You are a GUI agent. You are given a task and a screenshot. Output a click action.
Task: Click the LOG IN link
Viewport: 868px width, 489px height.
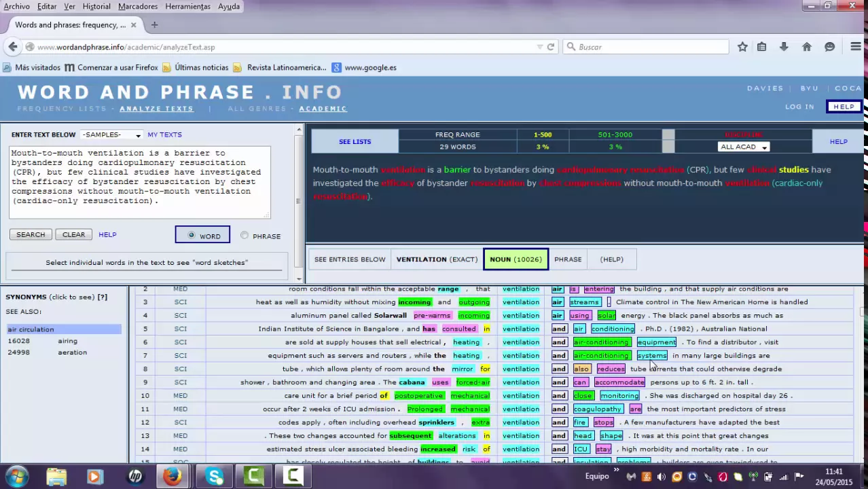(x=799, y=107)
